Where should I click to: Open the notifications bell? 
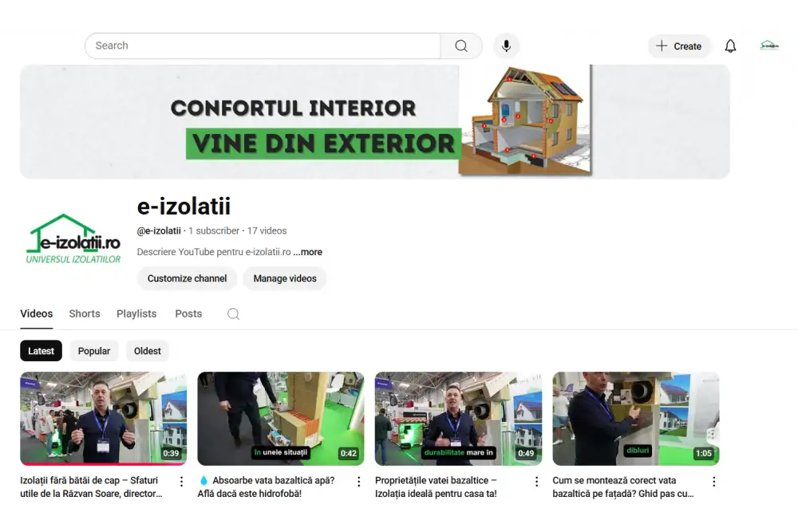point(730,46)
